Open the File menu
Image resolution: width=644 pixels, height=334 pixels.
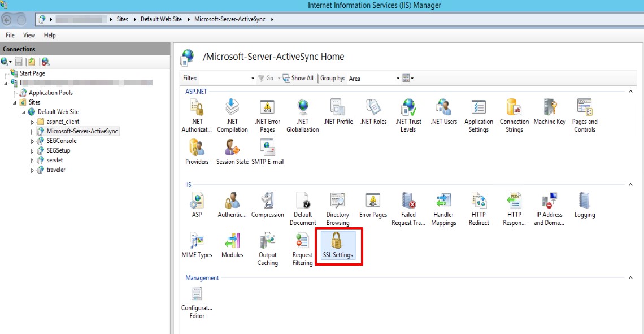click(10, 35)
